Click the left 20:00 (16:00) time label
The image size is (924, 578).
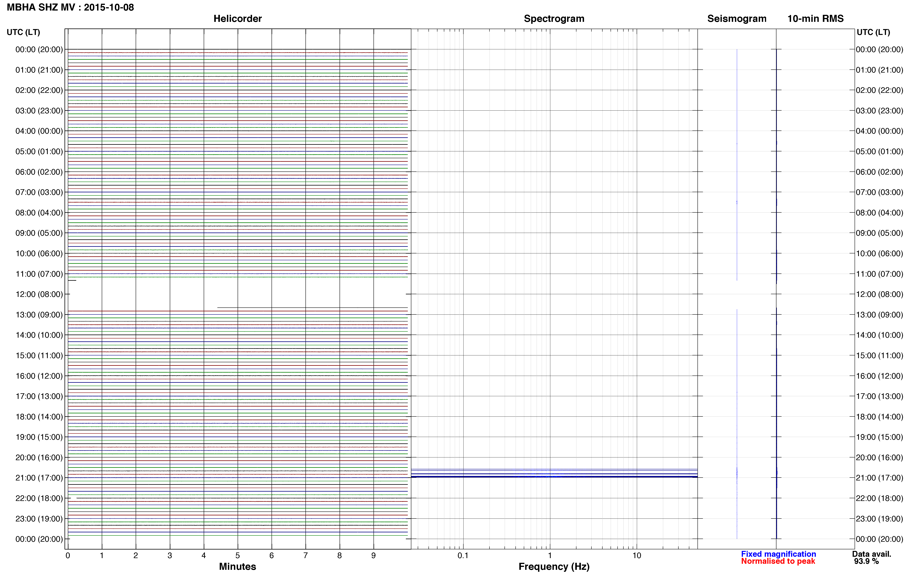point(39,458)
